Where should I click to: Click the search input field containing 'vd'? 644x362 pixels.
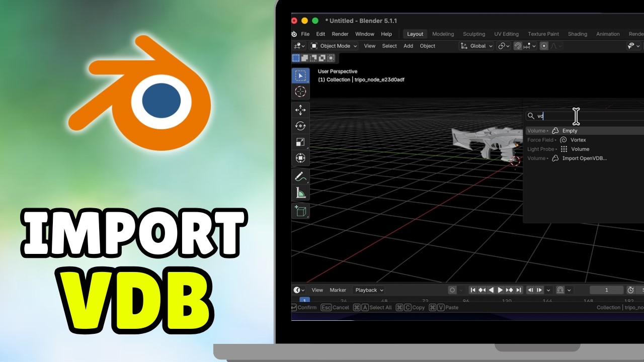pyautogui.click(x=585, y=116)
